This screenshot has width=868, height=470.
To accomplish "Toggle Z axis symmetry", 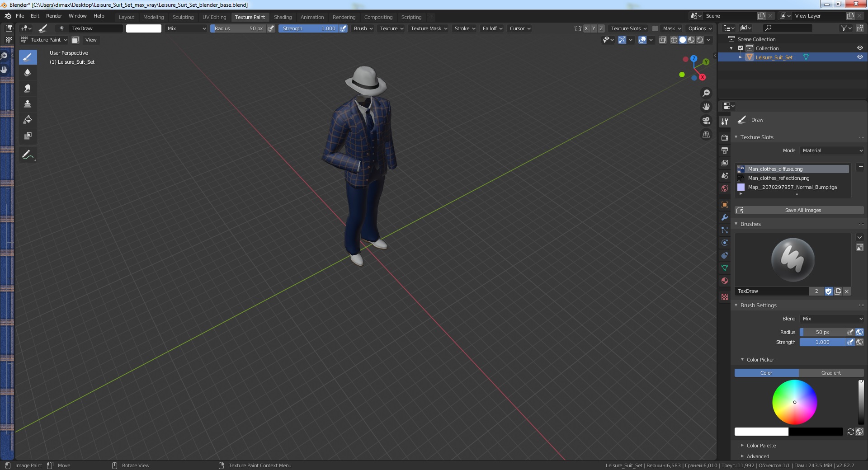I will [601, 28].
